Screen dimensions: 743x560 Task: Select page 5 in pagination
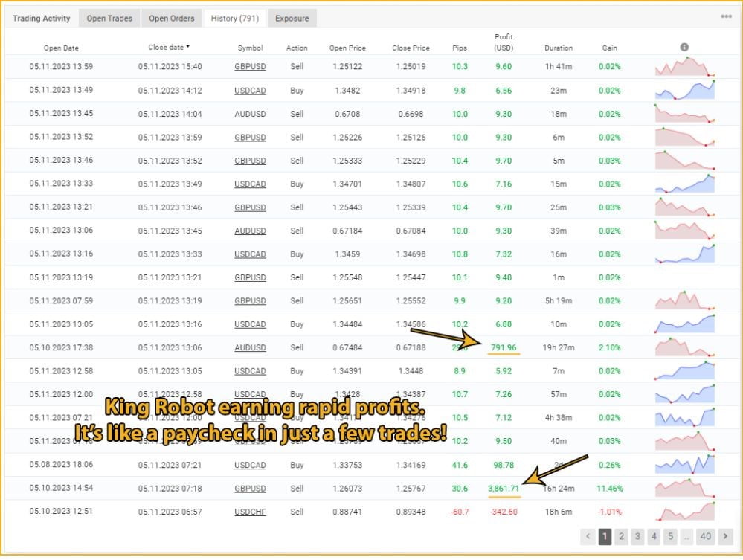click(671, 536)
